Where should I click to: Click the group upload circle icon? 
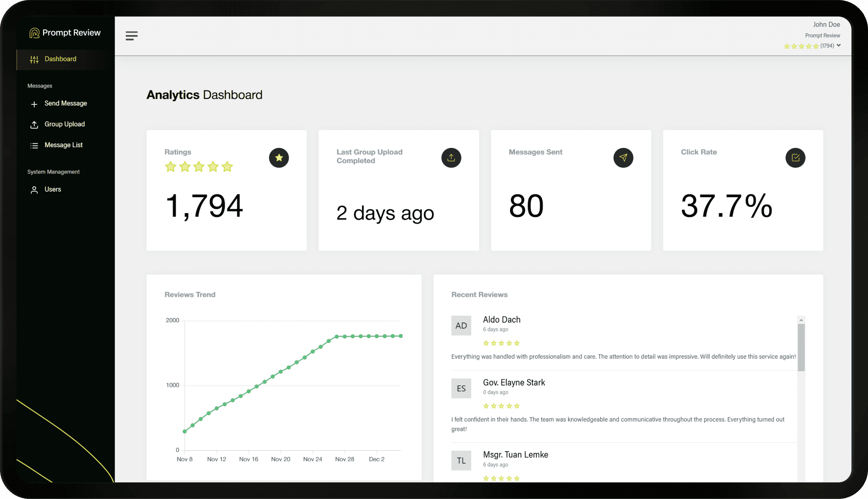[451, 158]
